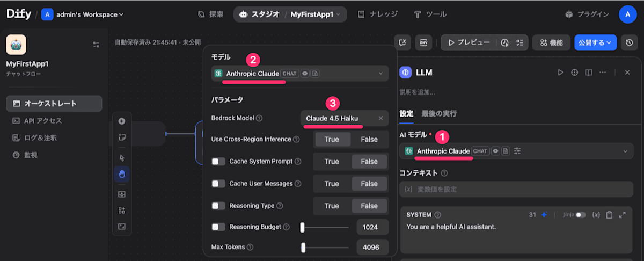Open the 機能 features button
The height and width of the screenshot is (261, 644).
click(551, 42)
